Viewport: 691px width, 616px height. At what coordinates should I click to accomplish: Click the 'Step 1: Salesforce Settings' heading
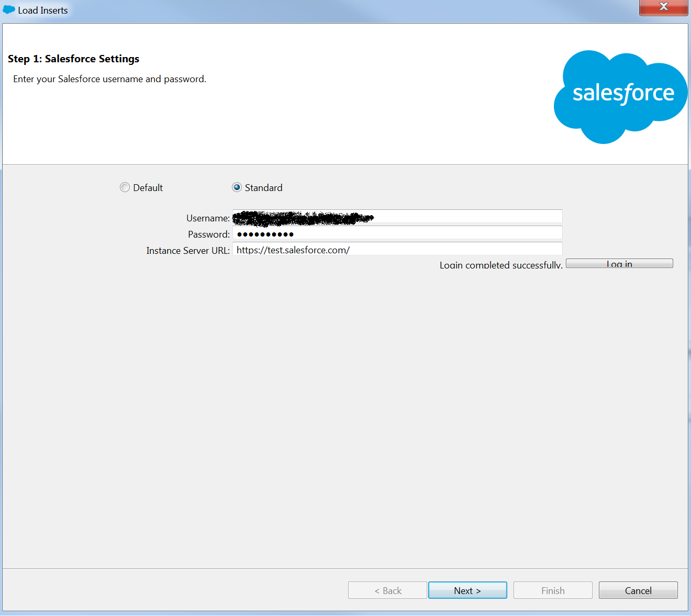pyautogui.click(x=73, y=59)
